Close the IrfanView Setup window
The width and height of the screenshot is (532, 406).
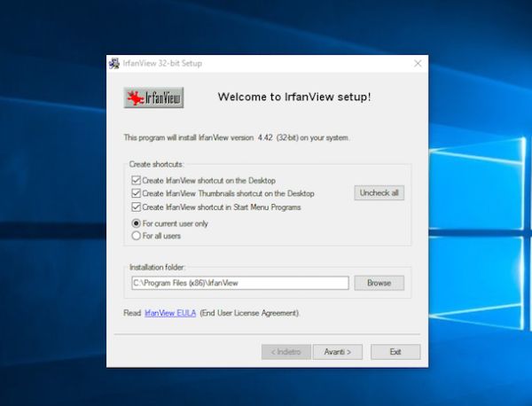tap(418, 64)
